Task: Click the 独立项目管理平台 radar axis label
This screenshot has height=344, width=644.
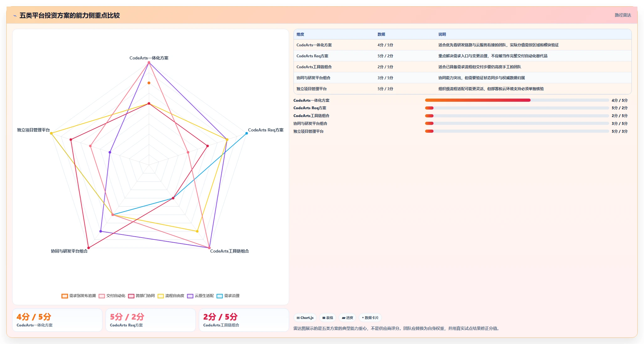Action: click(34, 130)
